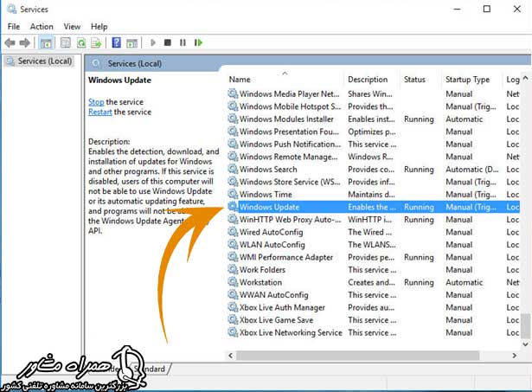The height and width of the screenshot is (392, 532).
Task: Select Windows Push Notification... service
Action: point(290,144)
